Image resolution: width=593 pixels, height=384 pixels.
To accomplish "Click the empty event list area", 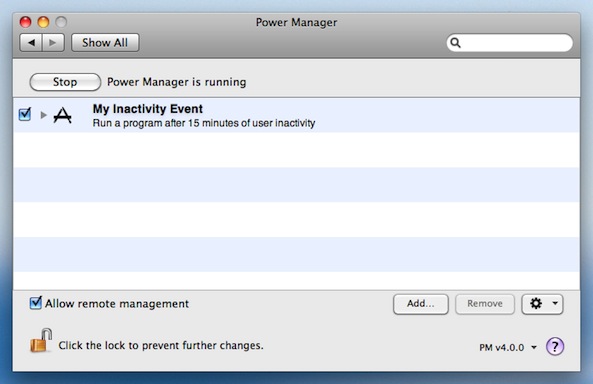I will (296, 211).
